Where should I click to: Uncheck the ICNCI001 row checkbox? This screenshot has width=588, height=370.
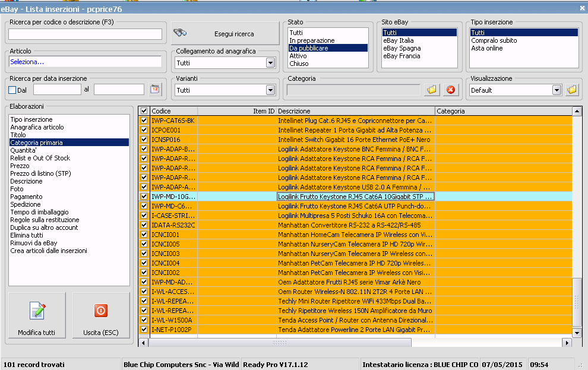[144, 235]
